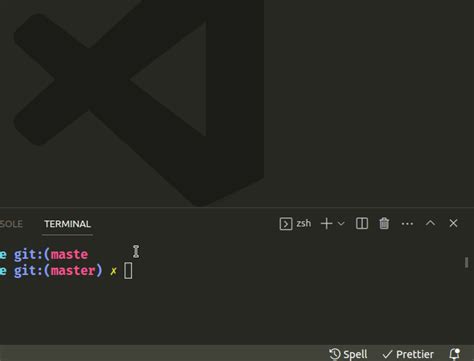This screenshot has width=474, height=361.
Task: Open the launch profile dropdown arrow
Action: coord(341,224)
